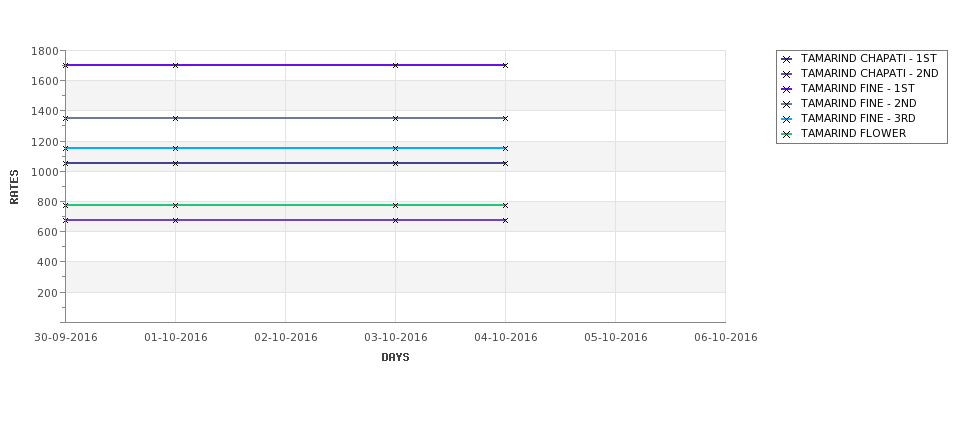This screenshot has width=975, height=429.
Task: Click the DAYS axis title
Action: pos(395,357)
